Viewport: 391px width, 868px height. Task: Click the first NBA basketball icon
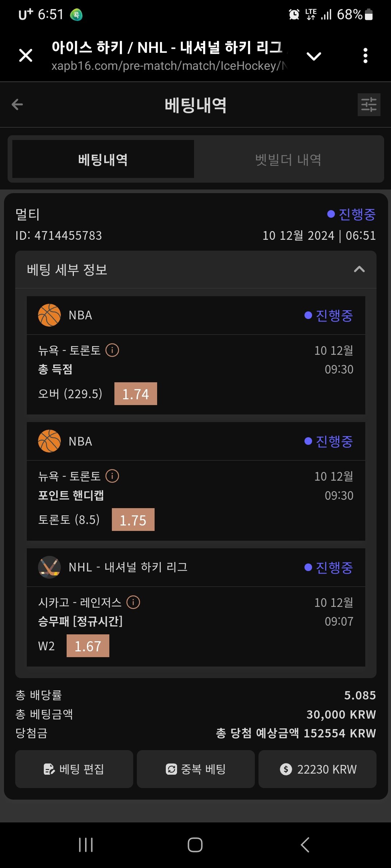49,315
